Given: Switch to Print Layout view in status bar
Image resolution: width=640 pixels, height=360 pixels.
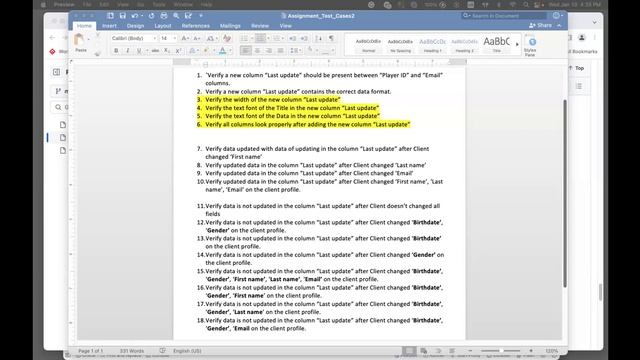Looking at the screenshot, I should point(409,351).
